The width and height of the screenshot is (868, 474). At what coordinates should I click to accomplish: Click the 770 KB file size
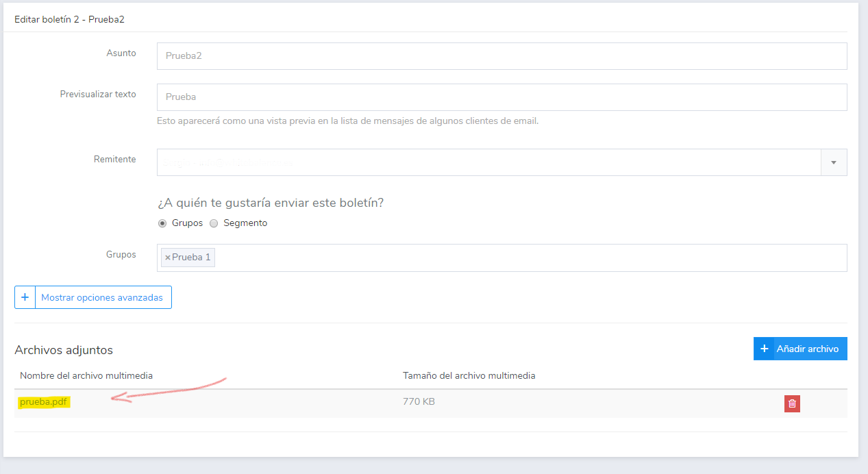(419, 401)
